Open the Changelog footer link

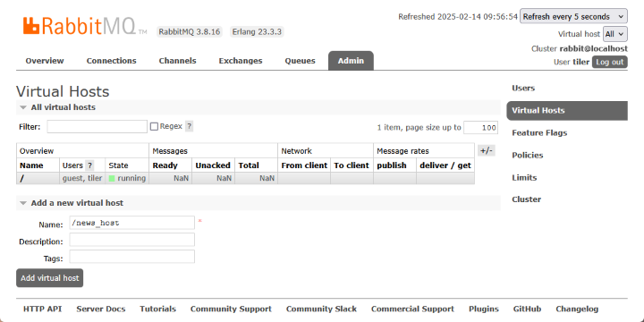[577, 309]
